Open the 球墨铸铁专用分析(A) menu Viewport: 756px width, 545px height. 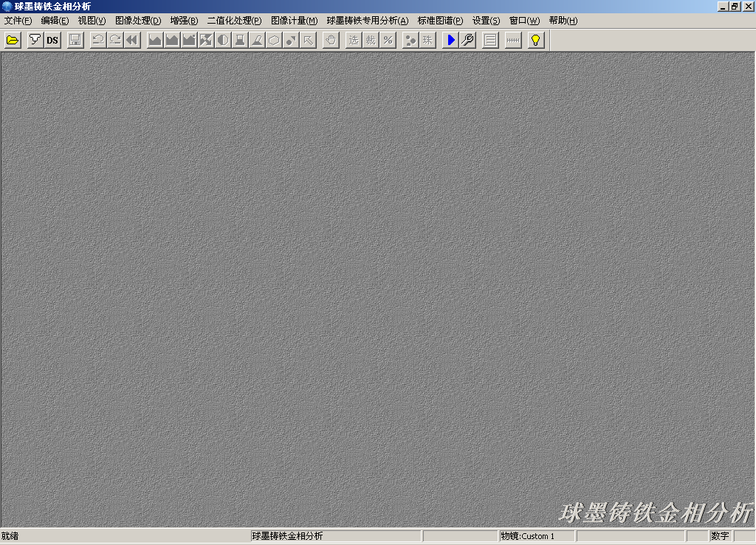(x=367, y=21)
